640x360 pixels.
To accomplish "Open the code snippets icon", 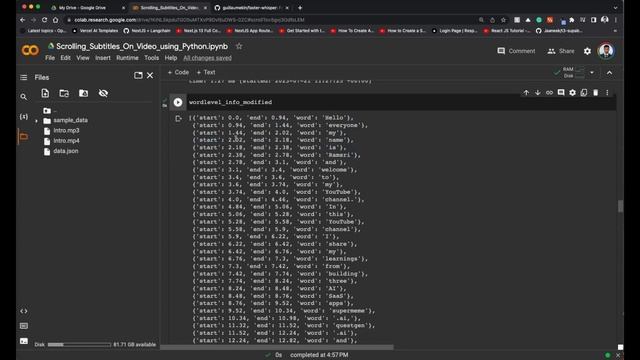I will (24, 311).
